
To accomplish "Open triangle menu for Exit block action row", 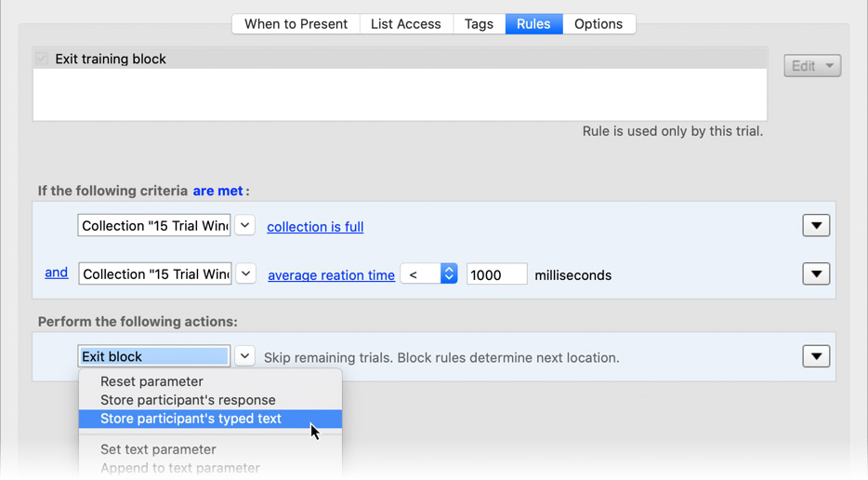I will click(x=816, y=356).
